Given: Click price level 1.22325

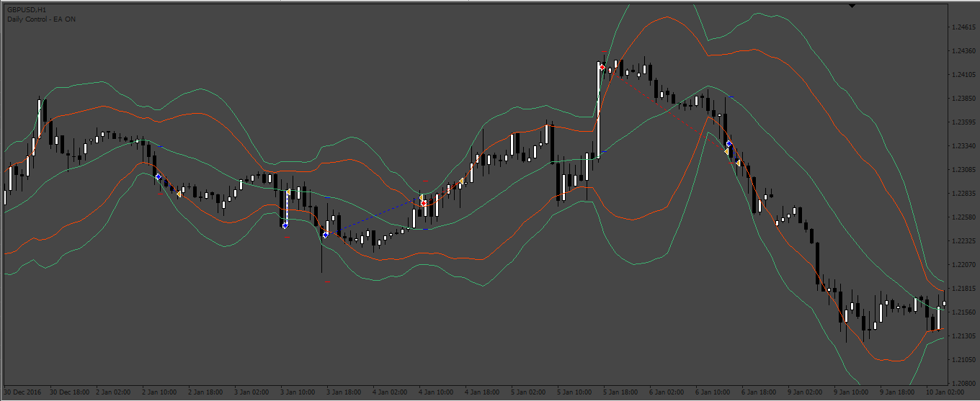Looking at the screenshot, I should (963, 241).
